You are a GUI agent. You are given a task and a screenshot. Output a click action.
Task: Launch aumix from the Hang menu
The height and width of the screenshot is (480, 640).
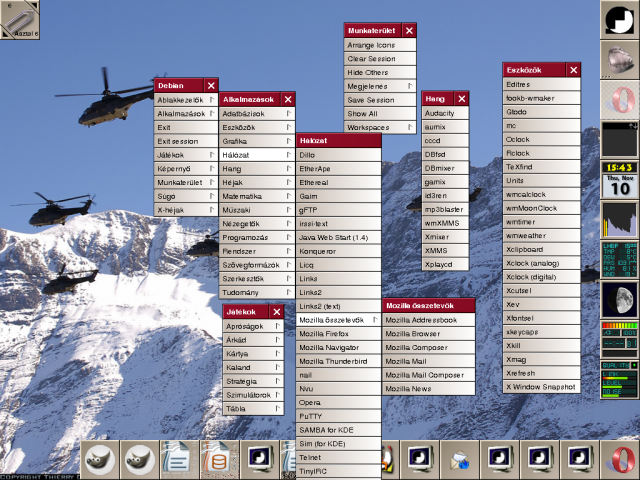tap(445, 127)
